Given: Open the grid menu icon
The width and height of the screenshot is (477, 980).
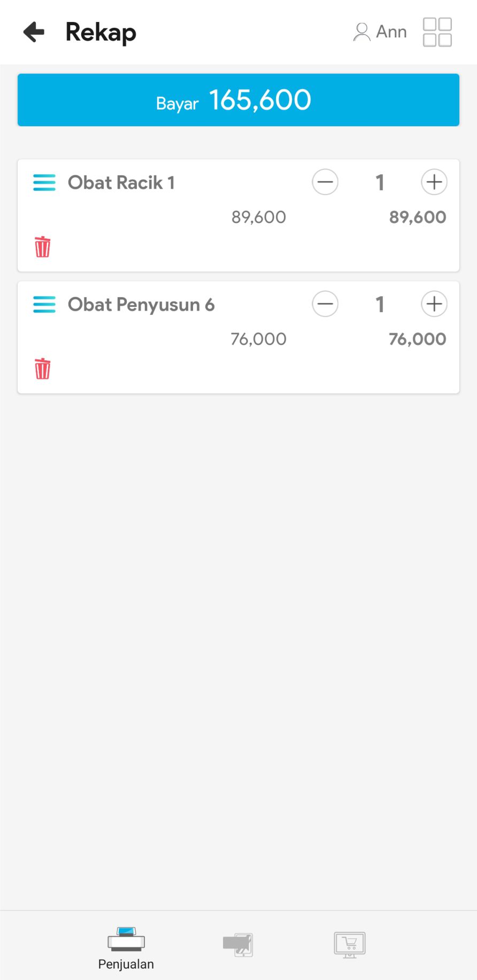Looking at the screenshot, I should [437, 32].
